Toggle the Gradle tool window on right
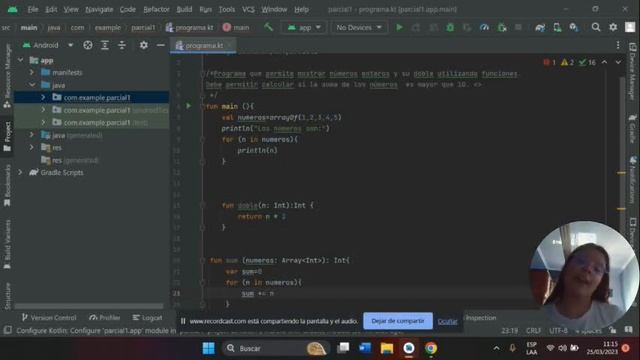Image resolution: width=640 pixels, height=360 pixels. click(633, 129)
